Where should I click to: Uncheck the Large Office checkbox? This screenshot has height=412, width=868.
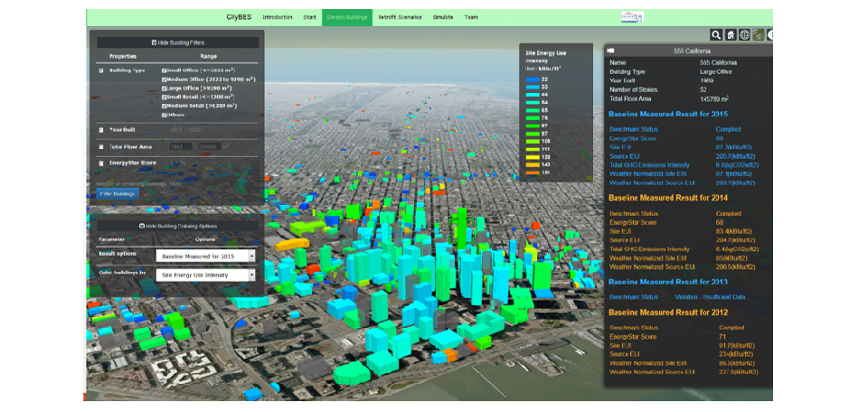coord(164,88)
